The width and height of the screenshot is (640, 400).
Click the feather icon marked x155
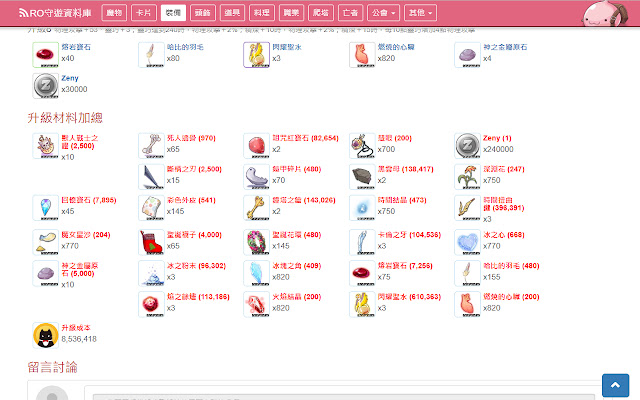(467, 273)
